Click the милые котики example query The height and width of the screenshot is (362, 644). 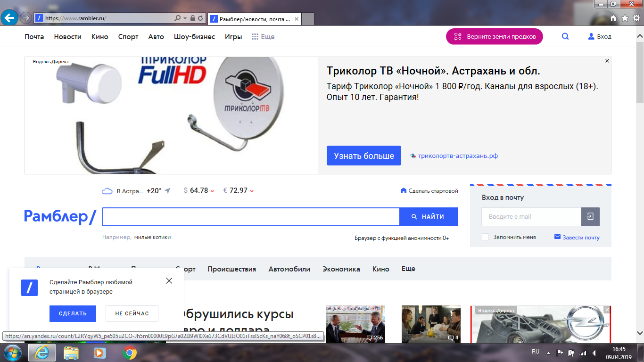(x=152, y=237)
